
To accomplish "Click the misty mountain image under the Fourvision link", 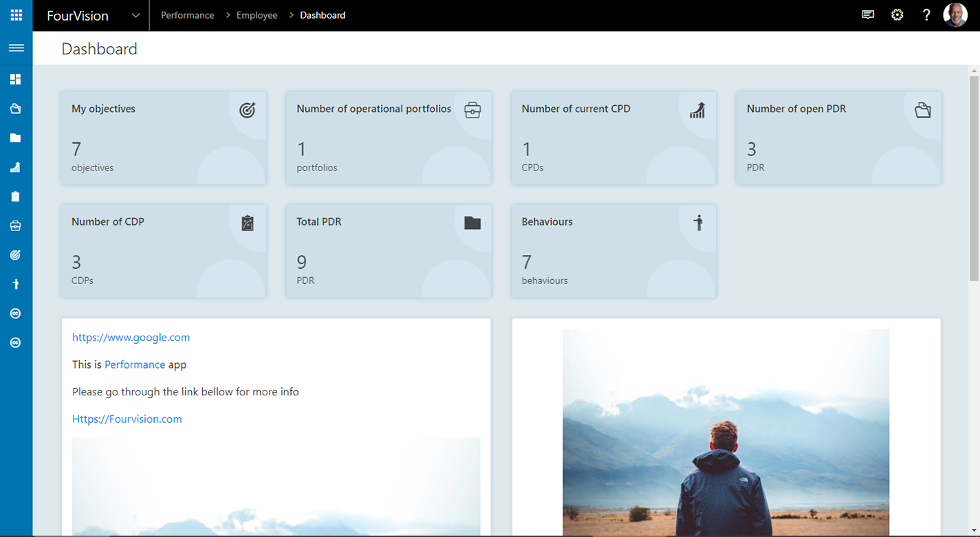I will click(x=276, y=487).
